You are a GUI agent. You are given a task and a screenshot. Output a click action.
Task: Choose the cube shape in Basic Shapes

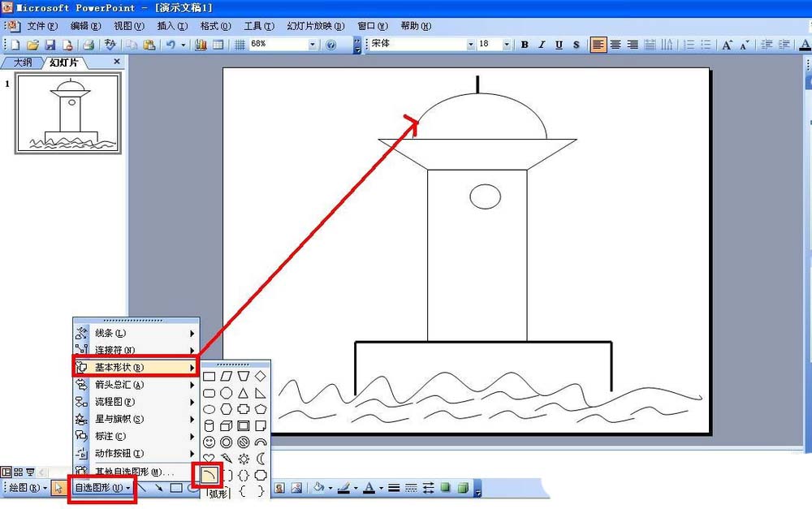tap(227, 425)
